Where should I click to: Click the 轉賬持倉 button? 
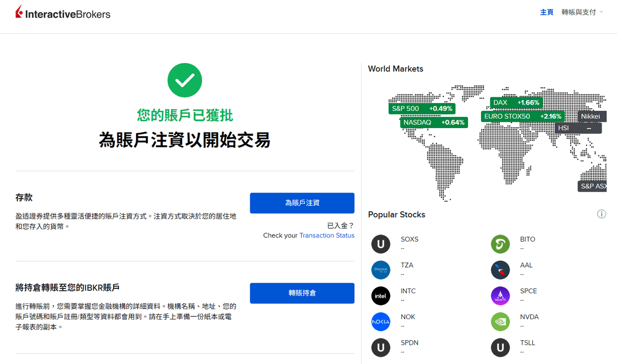coord(302,293)
